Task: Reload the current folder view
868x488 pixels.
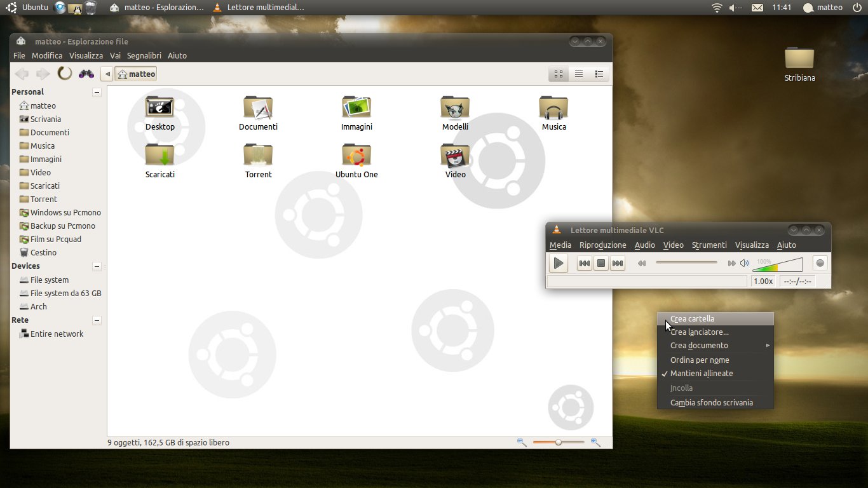Action: [65, 74]
